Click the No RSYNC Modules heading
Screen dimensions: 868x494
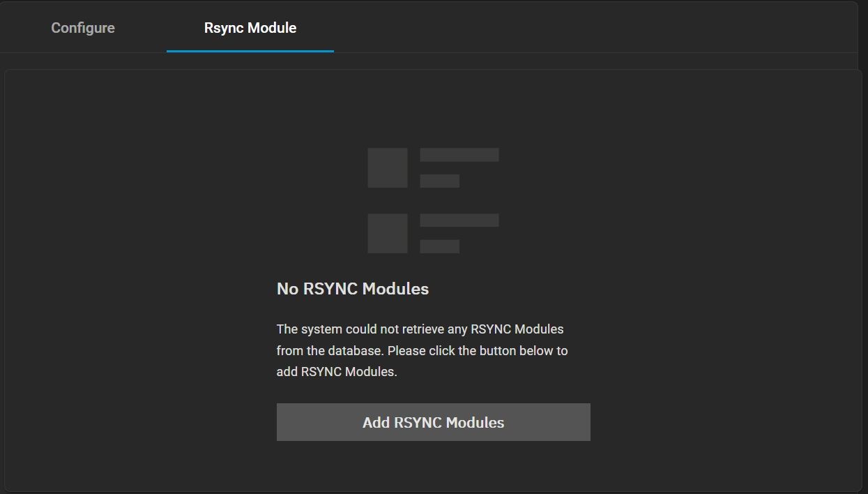pyautogui.click(x=353, y=289)
